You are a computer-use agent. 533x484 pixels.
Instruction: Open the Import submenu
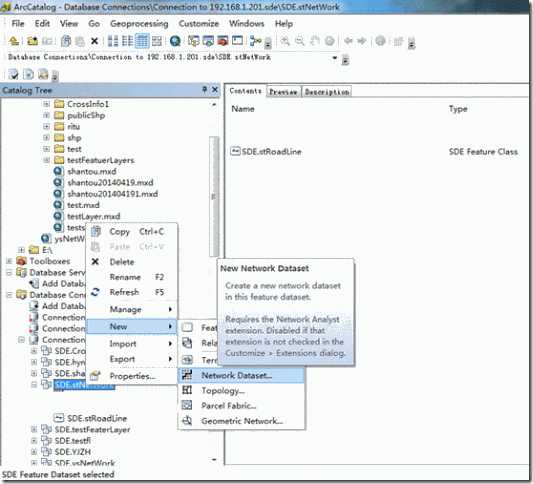[132, 344]
